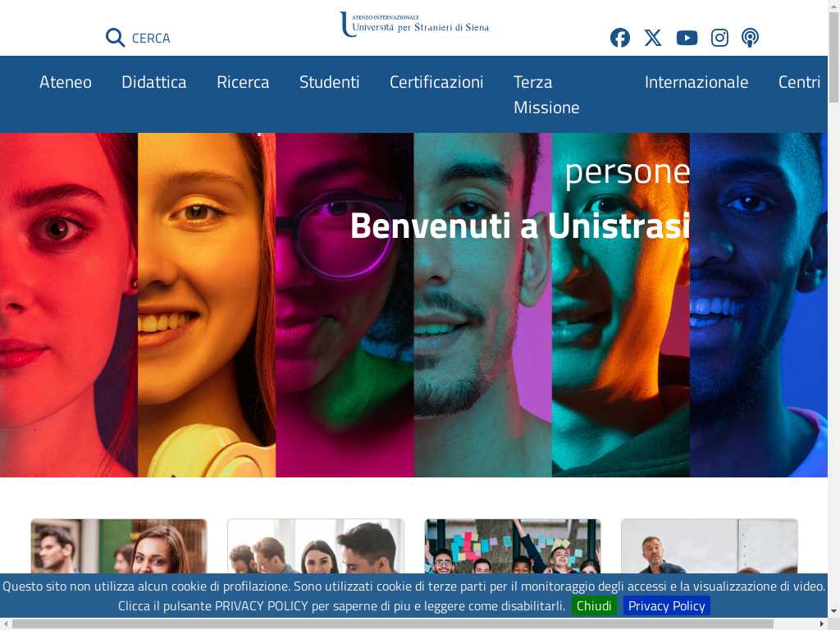
Task: Click the right arrow of horizontal scrollbar
Action: coord(822,623)
